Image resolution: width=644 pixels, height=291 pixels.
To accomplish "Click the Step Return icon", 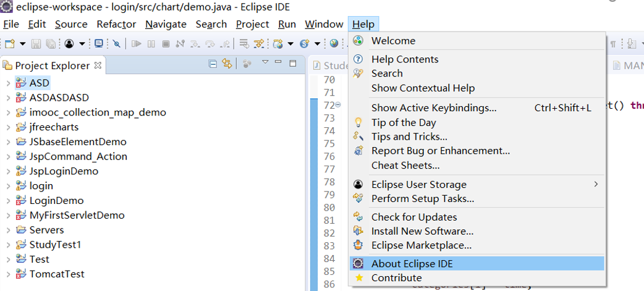I will tap(225, 43).
